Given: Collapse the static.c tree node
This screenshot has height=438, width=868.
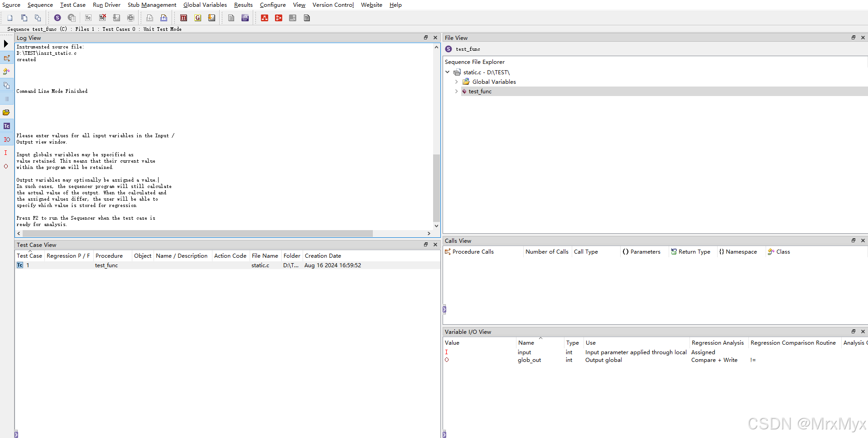Looking at the screenshot, I should tap(448, 72).
